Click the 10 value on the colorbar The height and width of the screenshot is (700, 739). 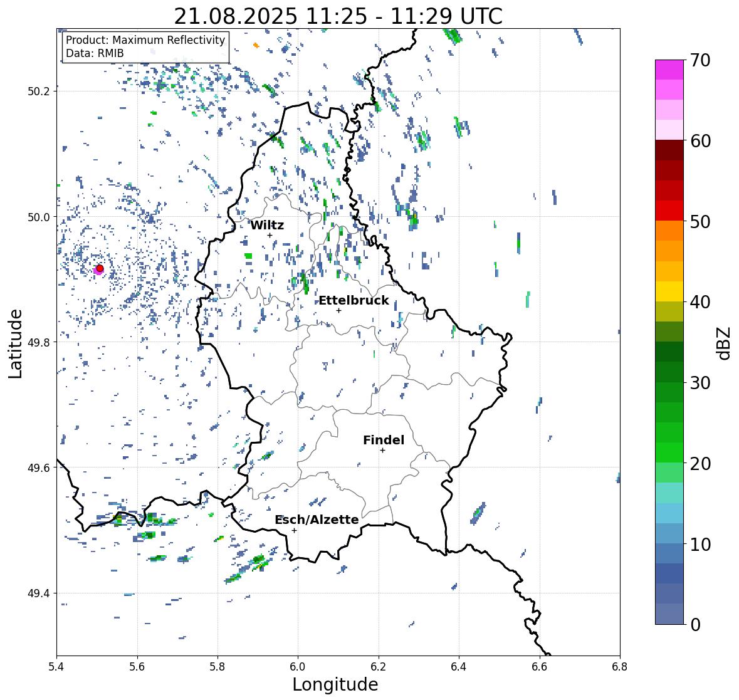click(700, 544)
